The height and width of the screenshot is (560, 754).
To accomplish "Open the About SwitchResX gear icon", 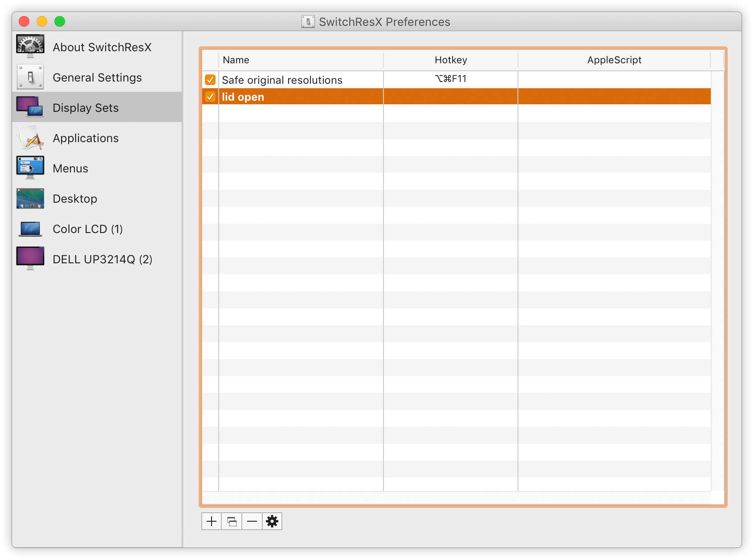I will tap(30, 46).
